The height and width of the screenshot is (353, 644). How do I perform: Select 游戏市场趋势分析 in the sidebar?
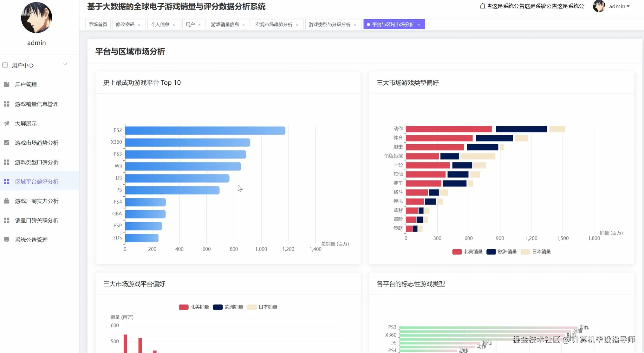click(36, 143)
